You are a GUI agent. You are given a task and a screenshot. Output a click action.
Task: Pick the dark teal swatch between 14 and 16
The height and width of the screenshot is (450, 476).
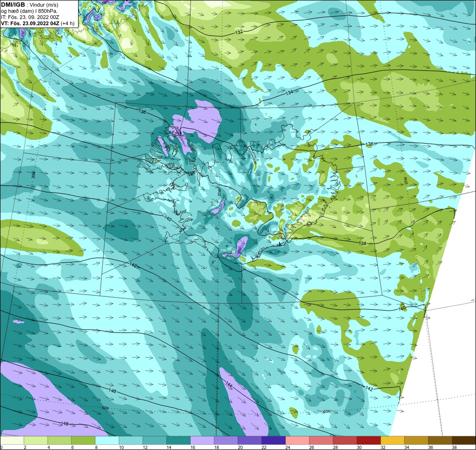click(178, 440)
